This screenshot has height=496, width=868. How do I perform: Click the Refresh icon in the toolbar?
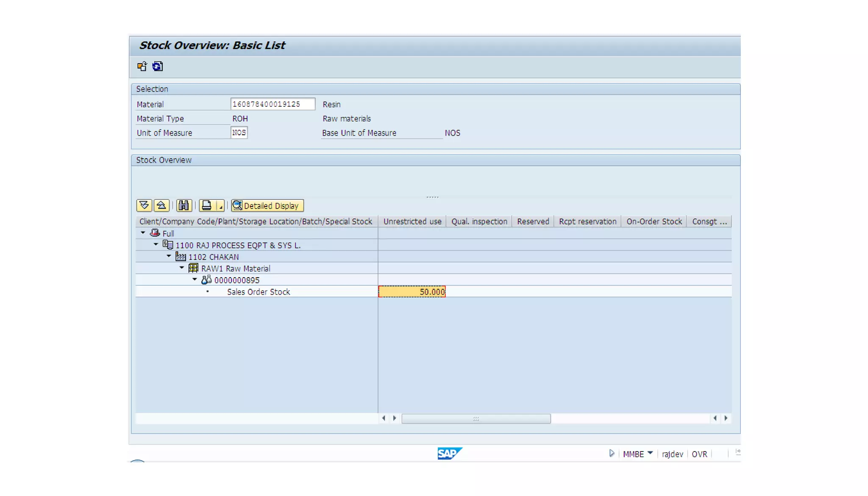[157, 67]
